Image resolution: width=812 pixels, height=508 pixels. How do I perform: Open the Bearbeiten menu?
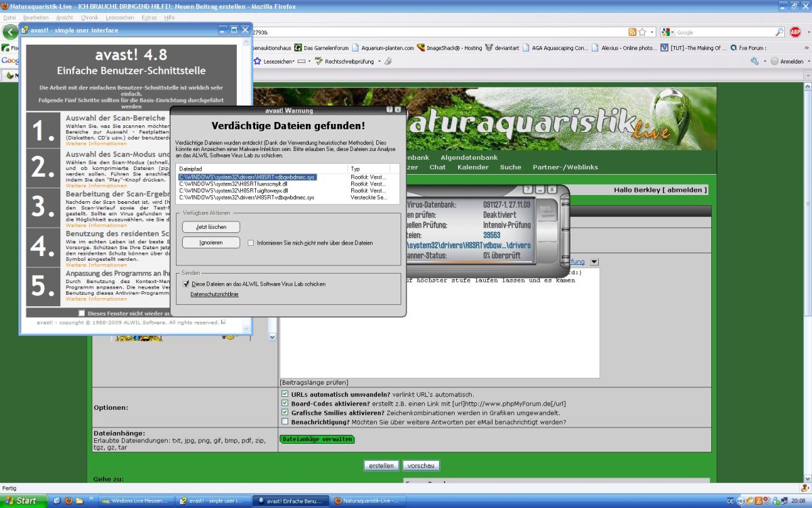coord(35,17)
